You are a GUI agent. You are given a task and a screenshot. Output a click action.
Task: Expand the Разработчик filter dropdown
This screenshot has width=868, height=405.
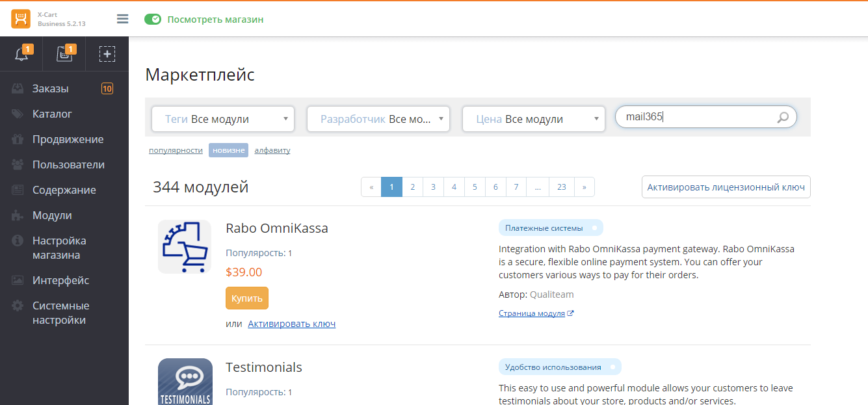378,119
